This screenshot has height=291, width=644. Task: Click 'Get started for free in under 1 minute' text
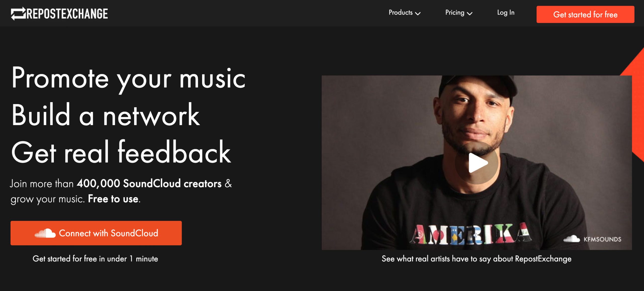pos(95,259)
